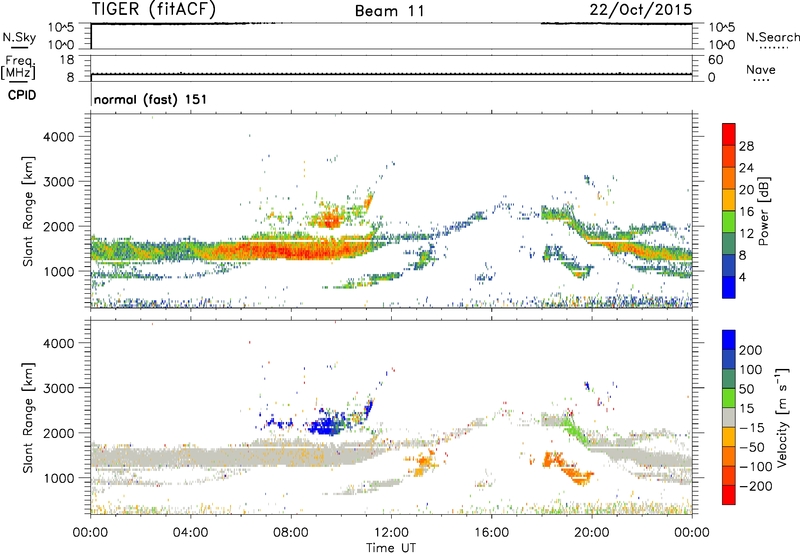Viewport: 800px width, 554px height.
Task: Click the '16:00' time axis tick label
Action: 491,533
